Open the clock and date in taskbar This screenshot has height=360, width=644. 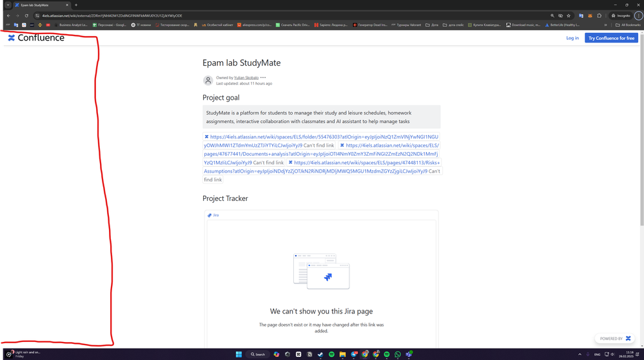627,354
